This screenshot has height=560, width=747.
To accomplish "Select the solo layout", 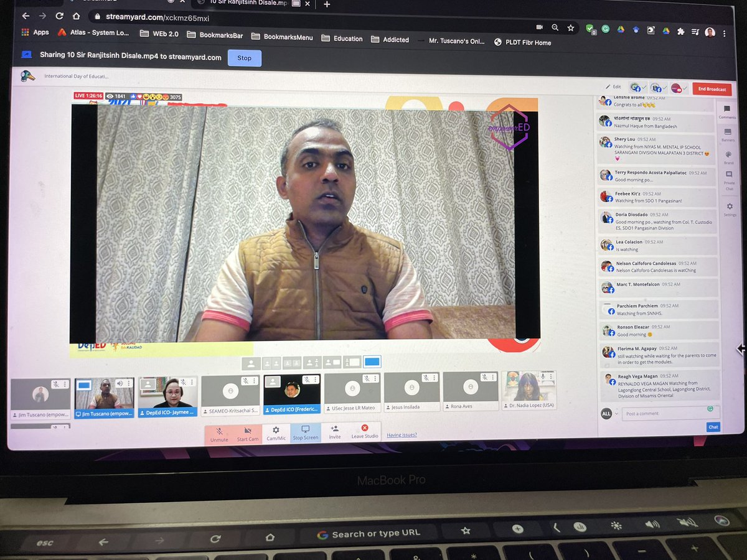I will 251,363.
